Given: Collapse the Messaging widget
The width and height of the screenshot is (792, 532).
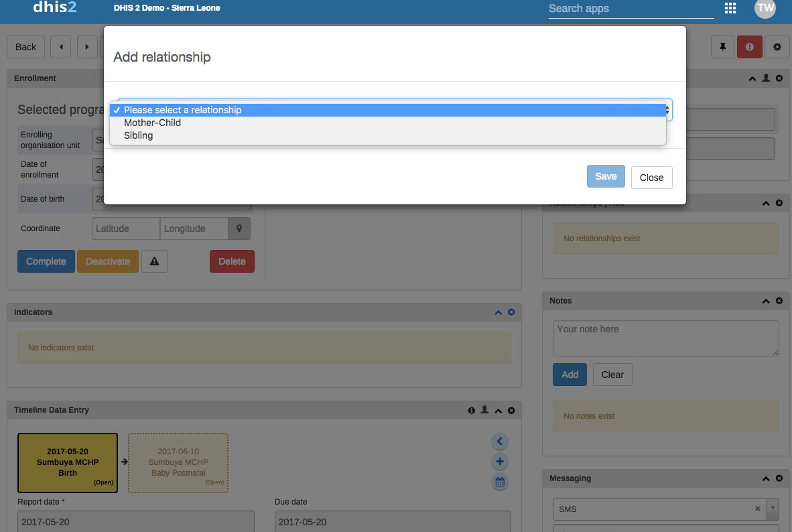Looking at the screenshot, I should pyautogui.click(x=766, y=478).
